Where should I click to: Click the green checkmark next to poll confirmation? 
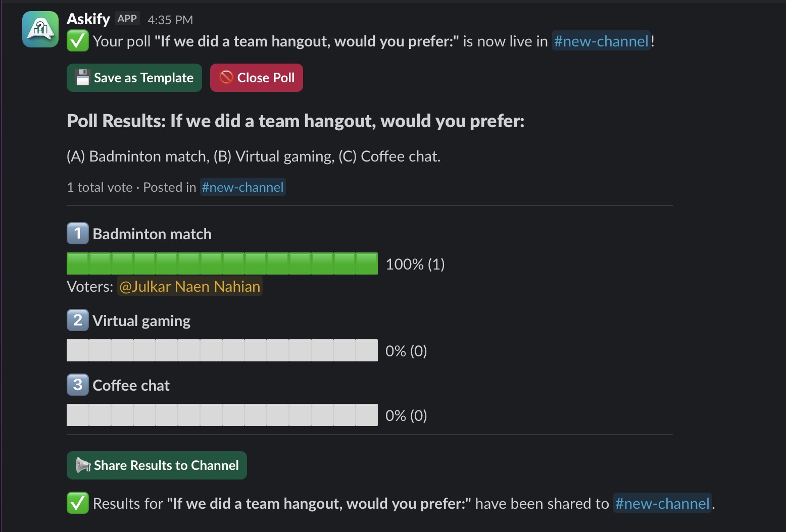77,41
